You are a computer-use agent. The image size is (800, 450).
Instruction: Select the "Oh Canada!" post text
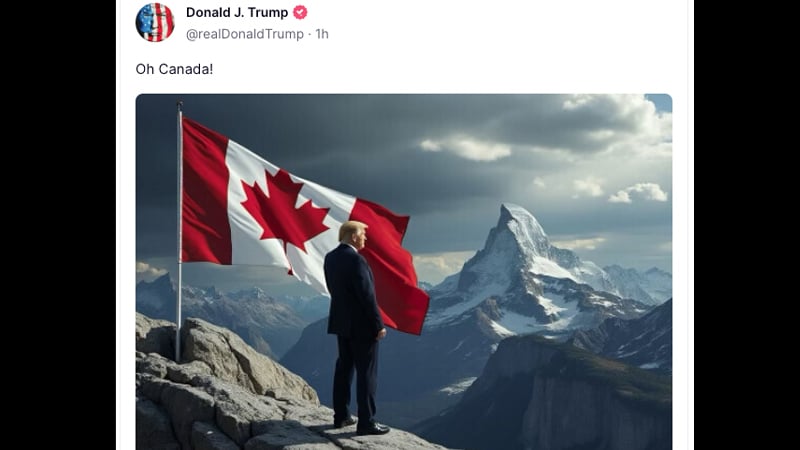pos(174,69)
